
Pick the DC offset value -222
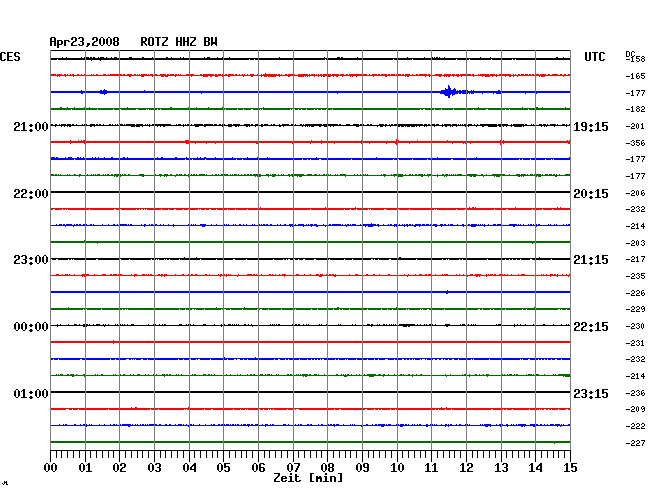pyautogui.click(x=635, y=426)
